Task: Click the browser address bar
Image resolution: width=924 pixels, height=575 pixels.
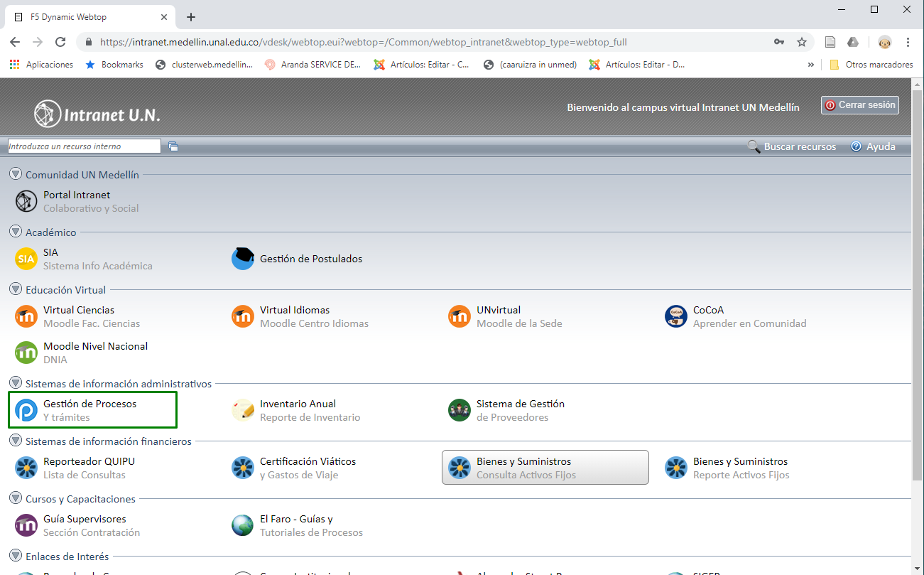Action: [x=426, y=42]
